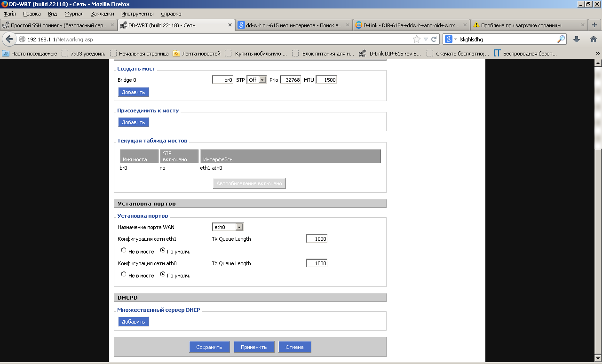The image size is (602, 364).
Task: Open the Журнал menu
Action: click(x=74, y=14)
